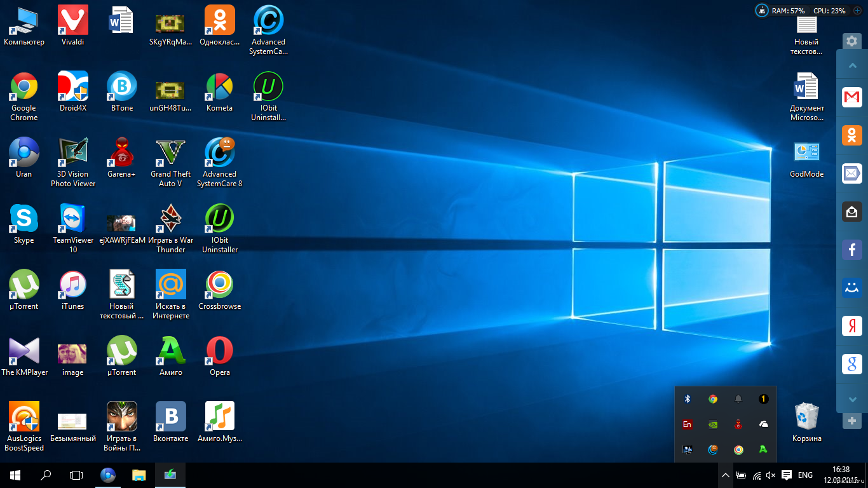This screenshot has height=488, width=868.
Task: Select the Одноклассники desktop shortcut
Action: (x=220, y=26)
